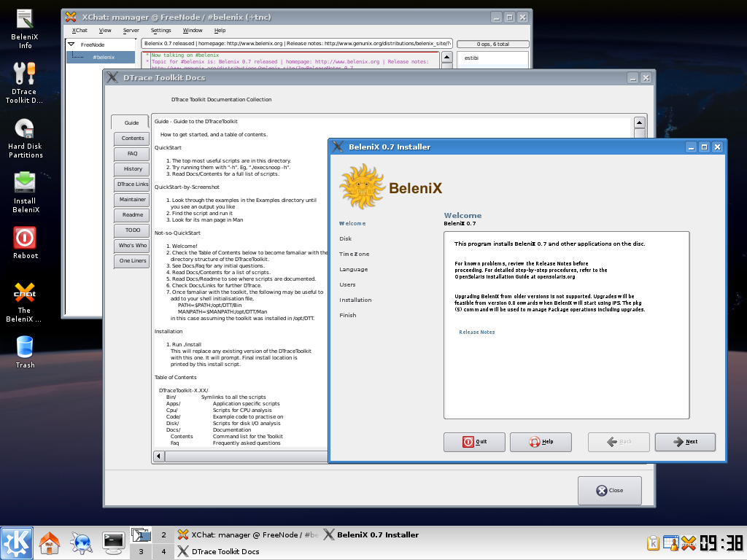Screen dimensions: 747x560
Task: Switch to virtual desktop 1
Action: click(141, 534)
